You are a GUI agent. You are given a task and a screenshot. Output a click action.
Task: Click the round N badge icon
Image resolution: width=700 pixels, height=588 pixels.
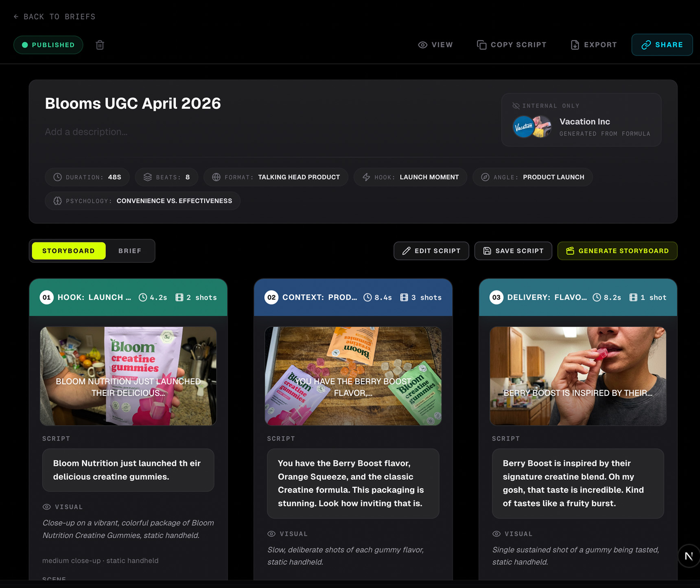tap(689, 556)
